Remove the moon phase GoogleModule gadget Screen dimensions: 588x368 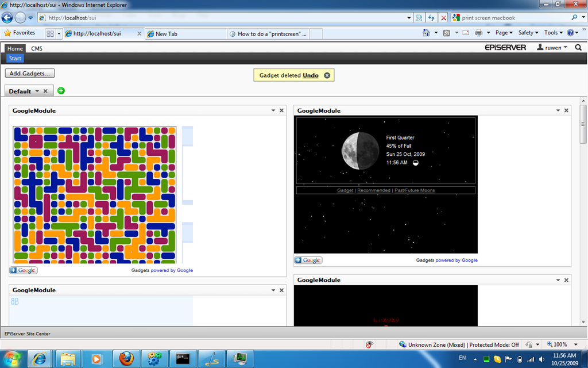point(566,110)
